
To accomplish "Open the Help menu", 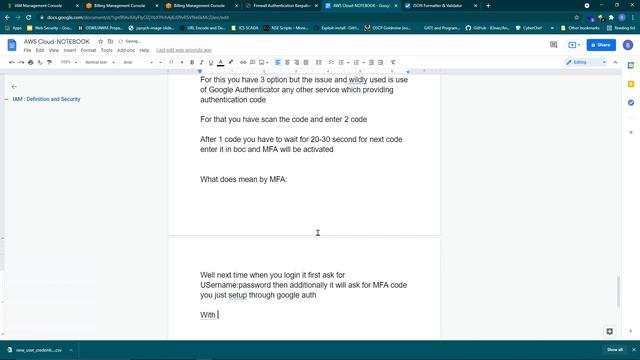I will 144,50.
